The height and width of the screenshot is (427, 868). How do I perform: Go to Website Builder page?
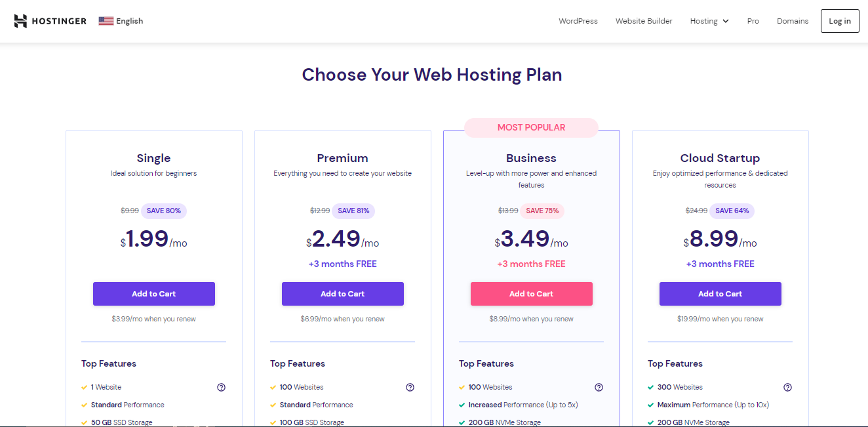click(644, 21)
